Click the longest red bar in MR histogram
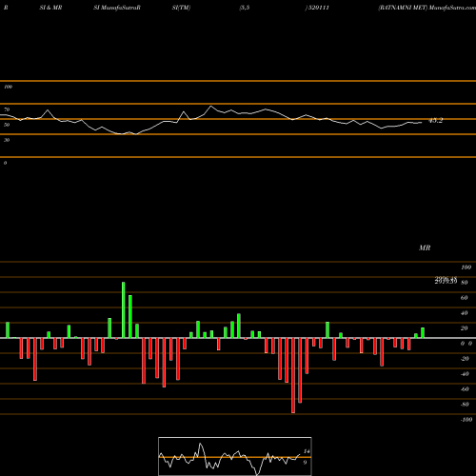 293,375
